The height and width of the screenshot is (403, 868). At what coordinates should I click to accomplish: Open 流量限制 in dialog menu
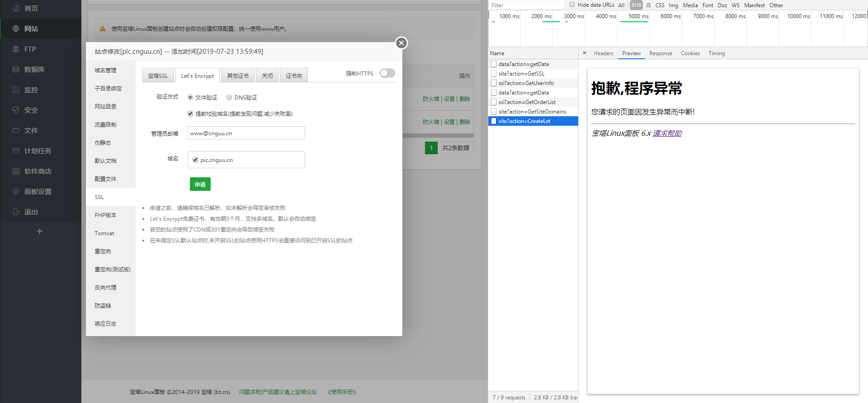coord(111,124)
